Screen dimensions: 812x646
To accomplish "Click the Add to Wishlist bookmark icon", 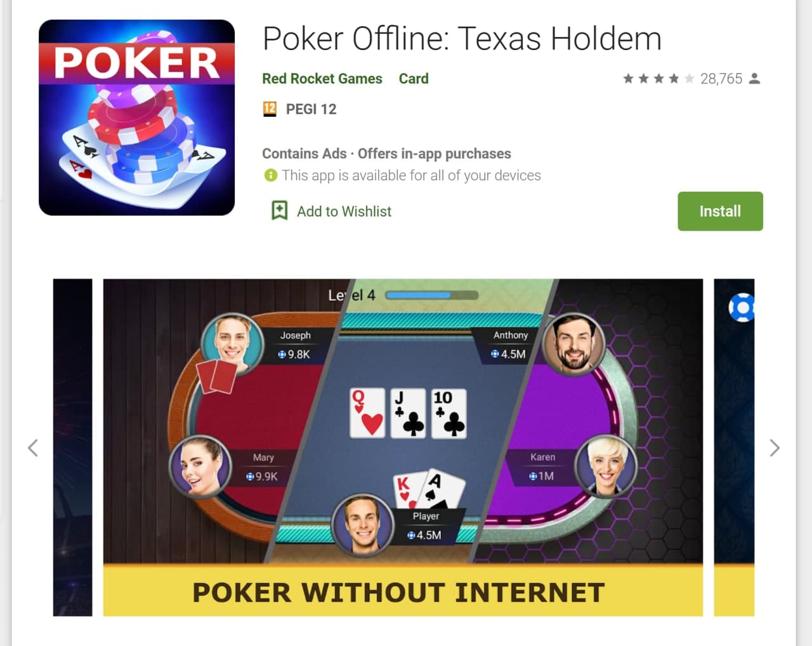I will click(x=279, y=211).
